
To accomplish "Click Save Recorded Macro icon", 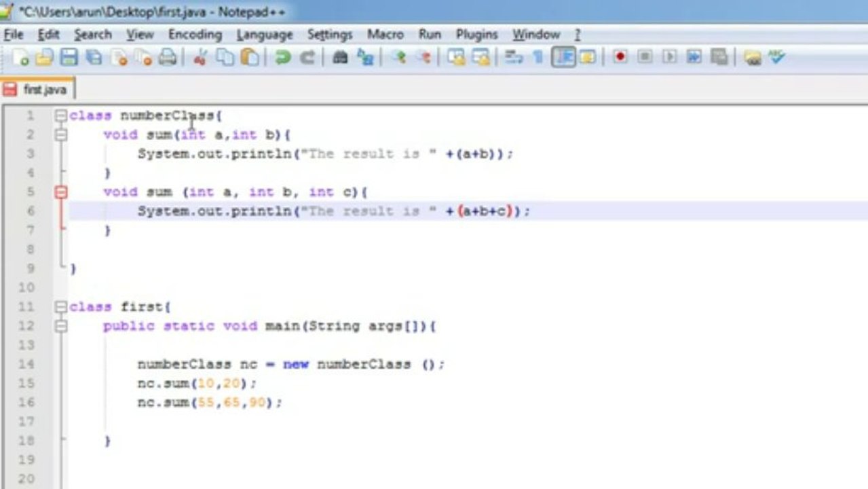I will pos(719,58).
